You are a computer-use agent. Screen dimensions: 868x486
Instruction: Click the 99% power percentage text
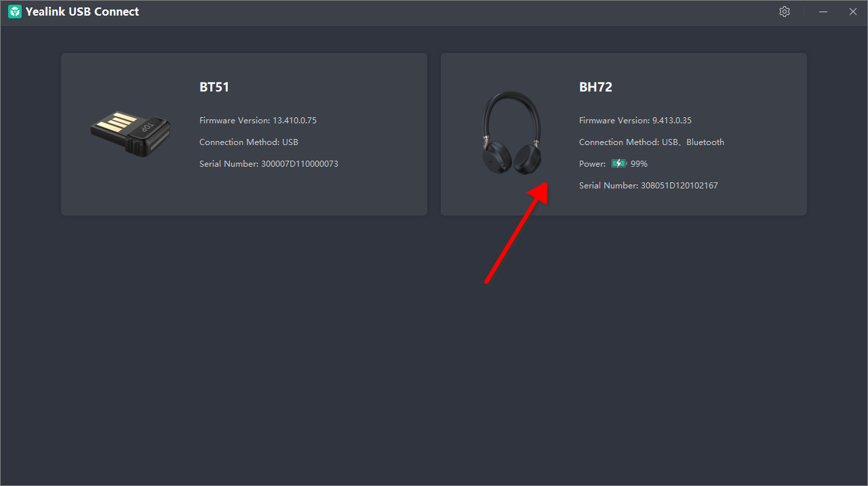[x=639, y=164]
